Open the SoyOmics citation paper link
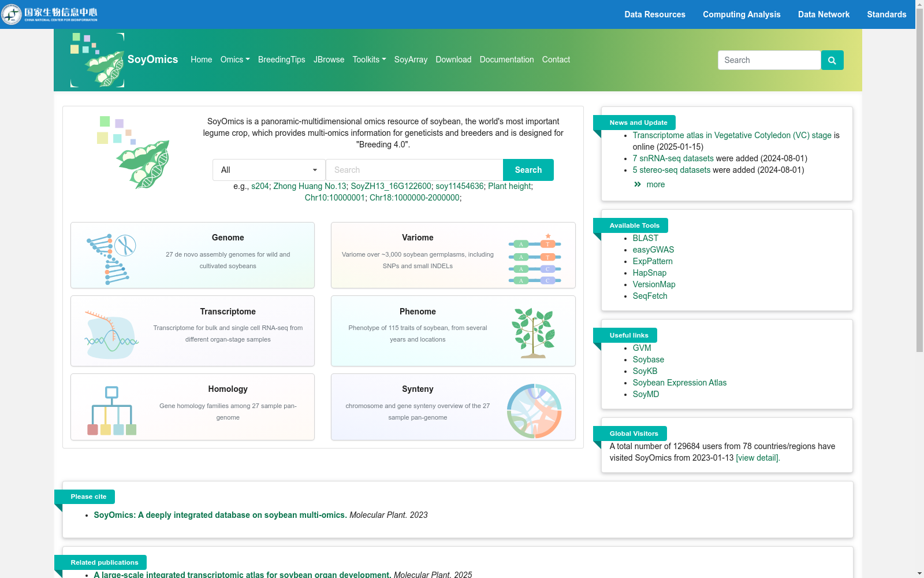 pyautogui.click(x=220, y=515)
